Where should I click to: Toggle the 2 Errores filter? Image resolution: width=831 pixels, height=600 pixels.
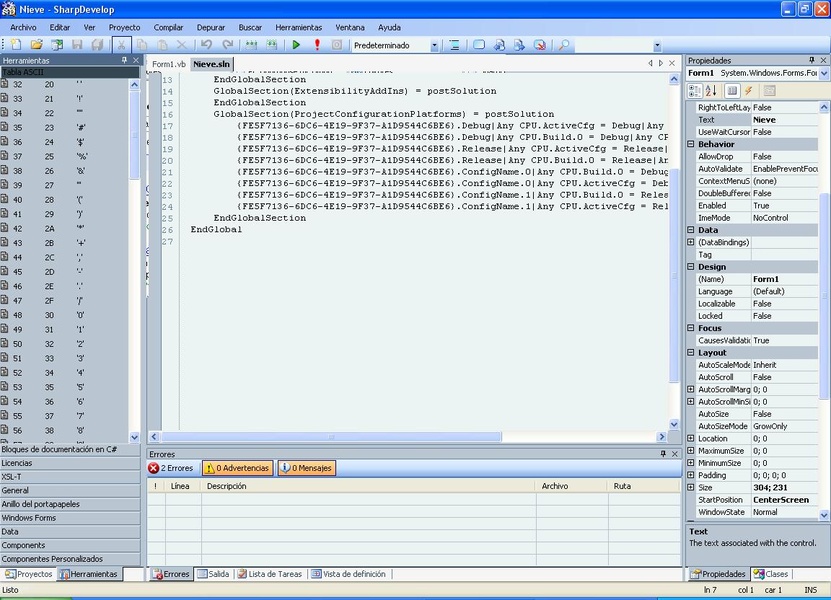coord(172,468)
